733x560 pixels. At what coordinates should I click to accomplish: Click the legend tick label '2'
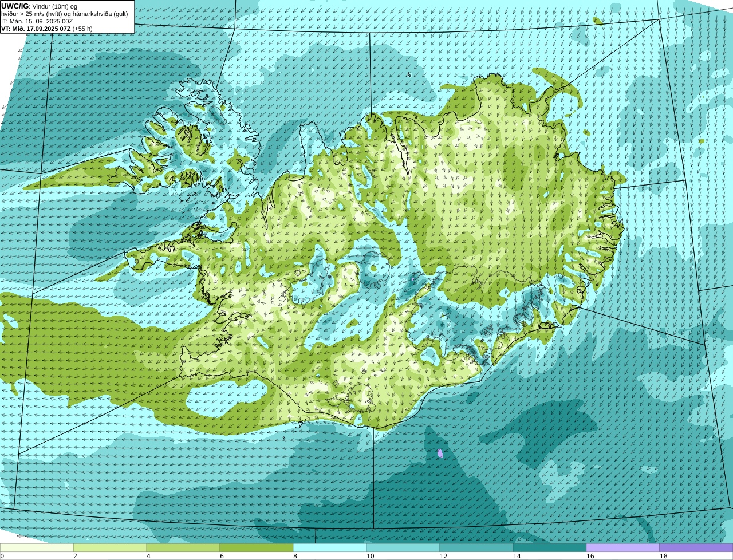(x=75, y=556)
